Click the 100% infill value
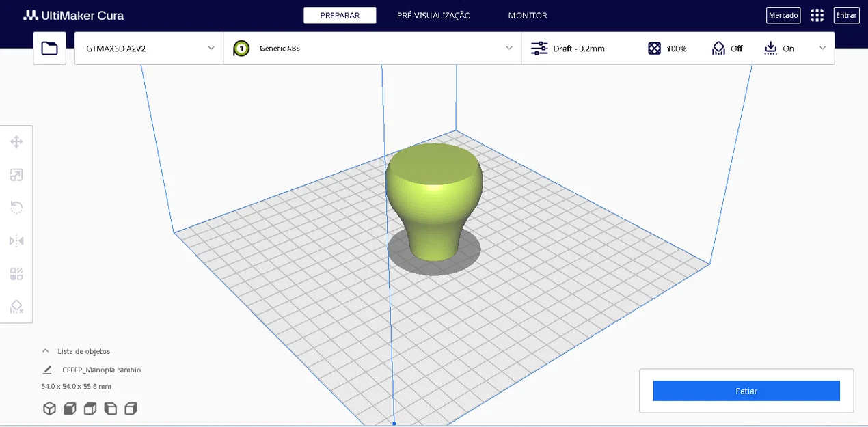This screenshot has width=868, height=427. pos(677,49)
